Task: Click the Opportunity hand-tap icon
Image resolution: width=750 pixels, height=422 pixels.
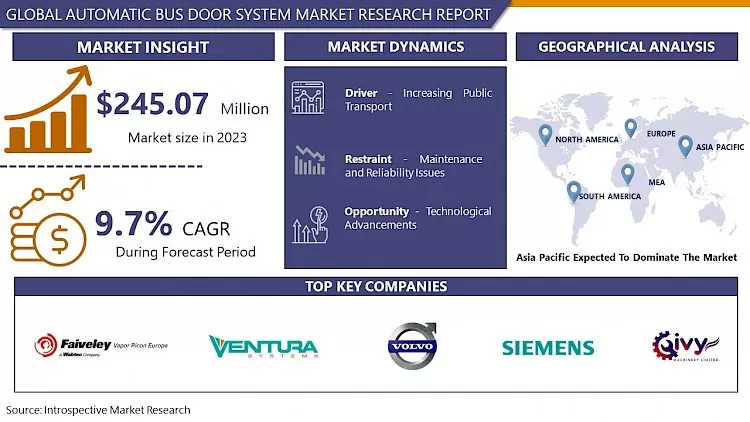Action: pos(310,225)
